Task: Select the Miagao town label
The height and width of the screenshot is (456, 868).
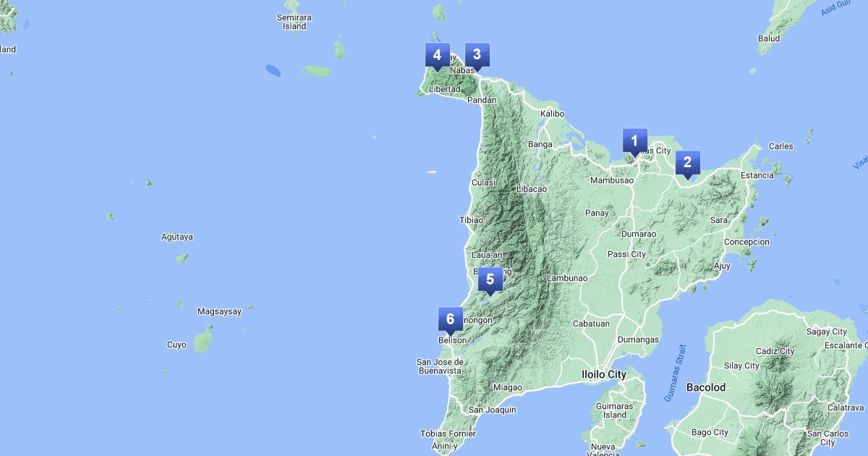Action: tap(507, 387)
